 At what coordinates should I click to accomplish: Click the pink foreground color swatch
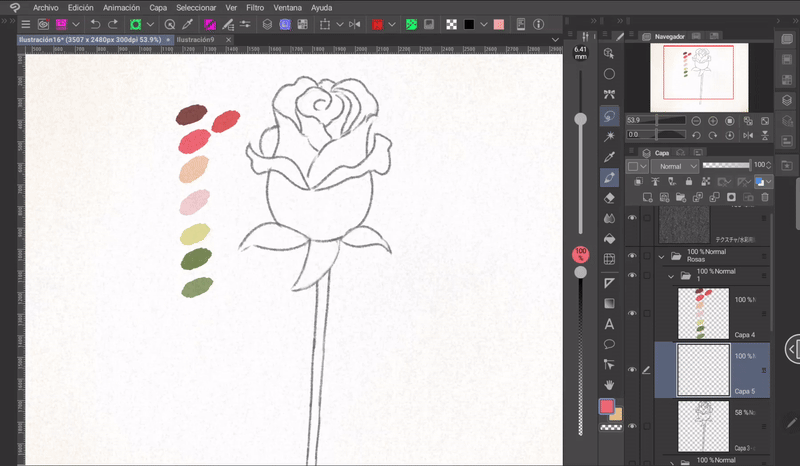pyautogui.click(x=606, y=406)
